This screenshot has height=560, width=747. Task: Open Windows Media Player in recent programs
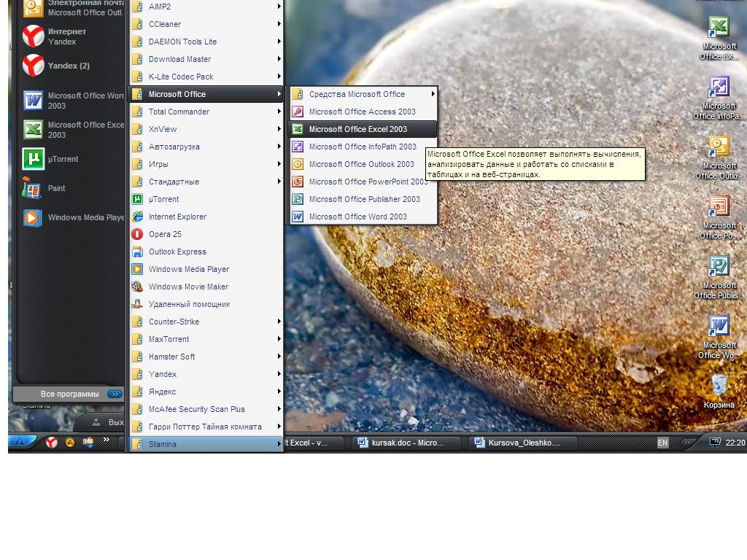(x=71, y=217)
